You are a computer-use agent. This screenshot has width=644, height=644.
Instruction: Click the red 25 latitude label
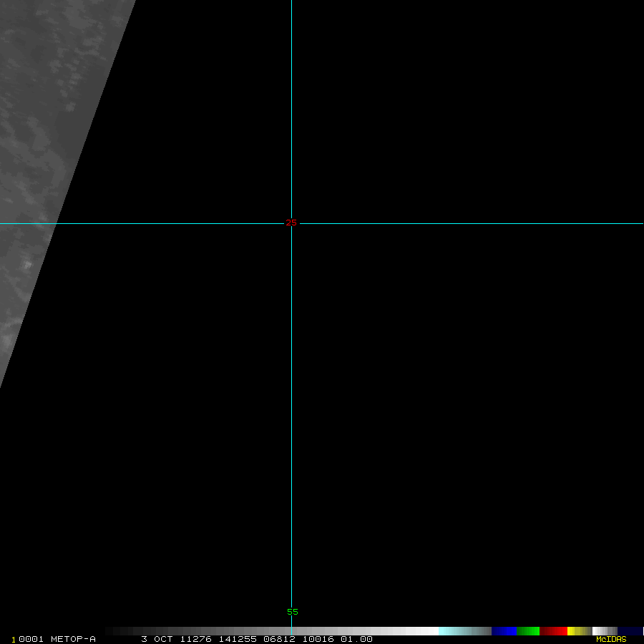pos(291,223)
